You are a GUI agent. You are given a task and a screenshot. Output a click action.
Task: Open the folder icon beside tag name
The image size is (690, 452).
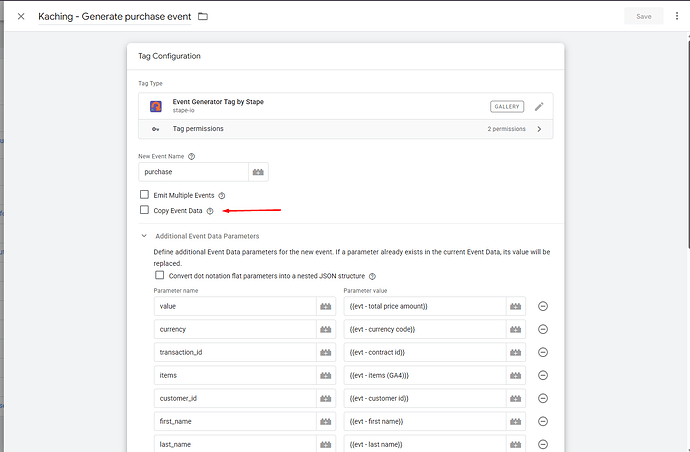[203, 16]
